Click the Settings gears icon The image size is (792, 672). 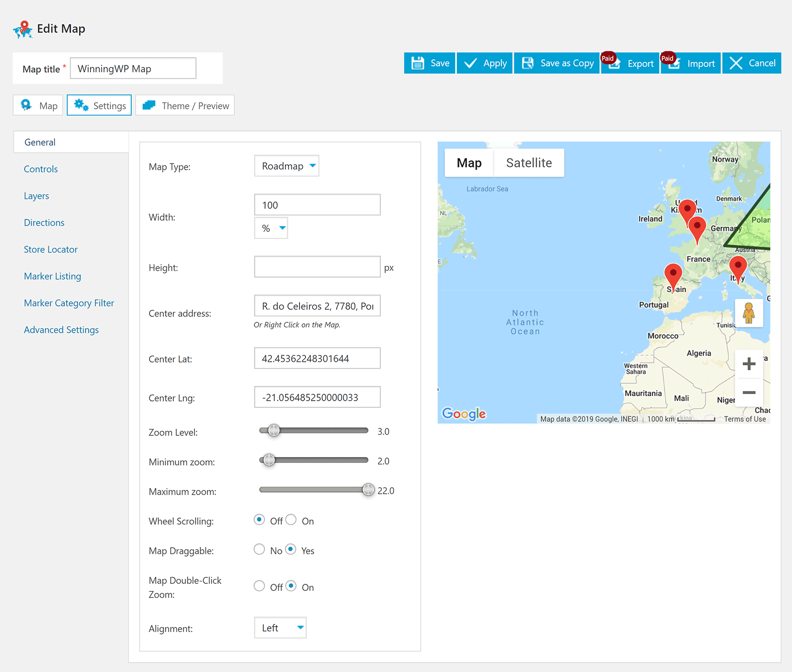click(x=81, y=104)
